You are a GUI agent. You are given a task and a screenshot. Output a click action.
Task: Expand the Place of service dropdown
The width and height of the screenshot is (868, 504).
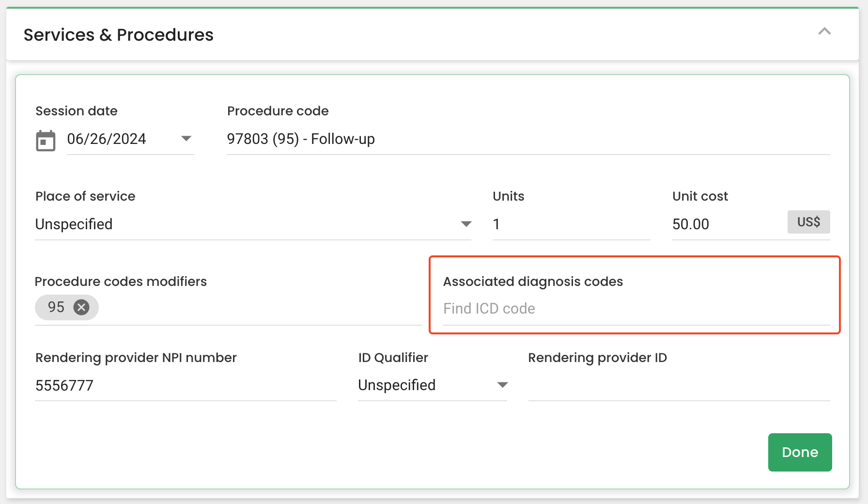[x=465, y=224]
